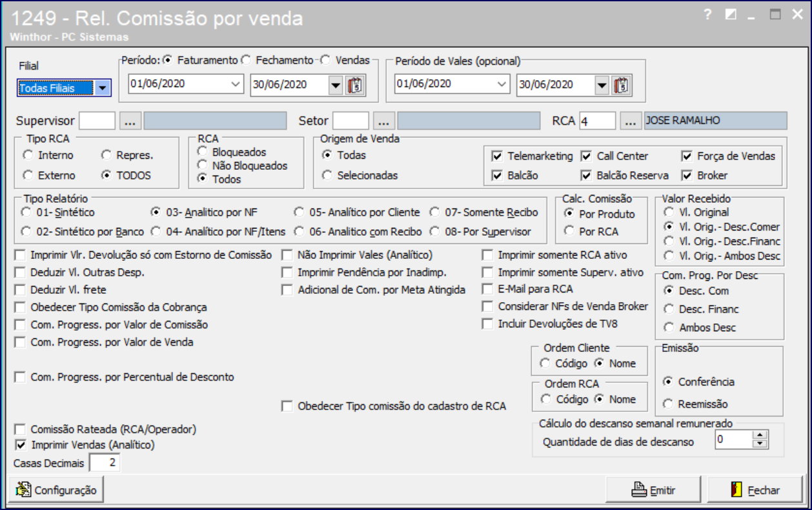812x510 pixels.
Task: Select Ambos Desc in Com. Prog.
Action: [669, 327]
